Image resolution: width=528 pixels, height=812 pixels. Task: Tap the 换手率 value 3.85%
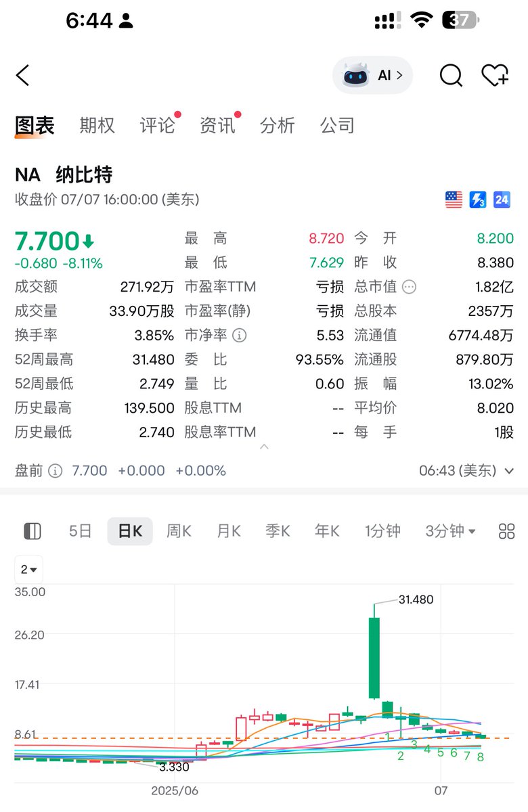pyautogui.click(x=156, y=335)
